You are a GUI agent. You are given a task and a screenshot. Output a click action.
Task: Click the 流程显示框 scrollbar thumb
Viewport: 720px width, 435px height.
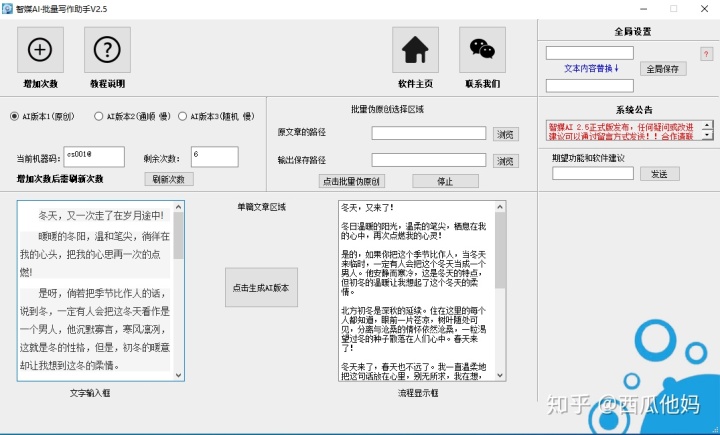pos(500,250)
